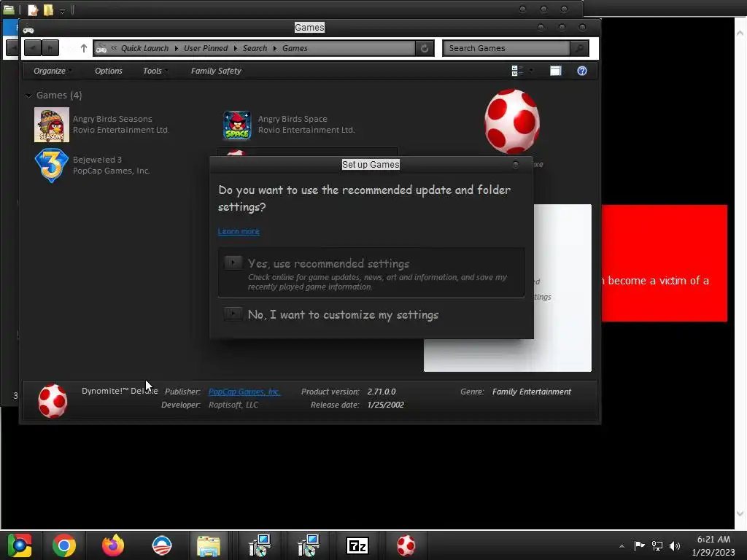The height and width of the screenshot is (560, 747).
Task: Click product version 2.71.0.0 value
Action: click(381, 392)
